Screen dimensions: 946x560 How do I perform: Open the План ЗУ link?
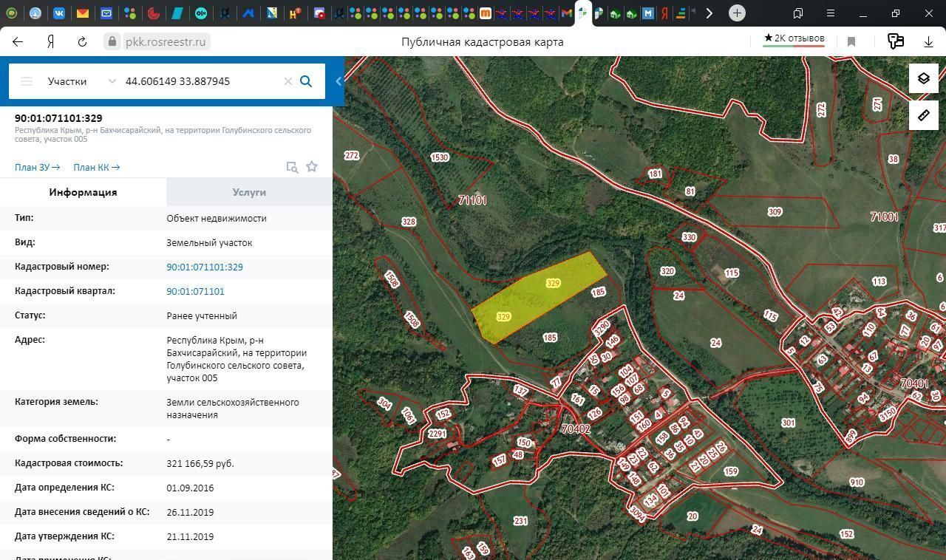pyautogui.click(x=37, y=167)
